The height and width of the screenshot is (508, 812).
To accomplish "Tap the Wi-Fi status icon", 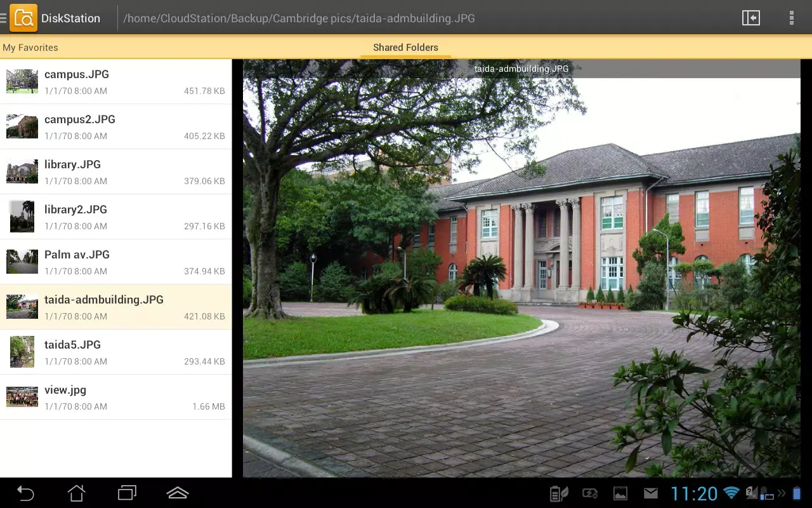I will coord(730,492).
